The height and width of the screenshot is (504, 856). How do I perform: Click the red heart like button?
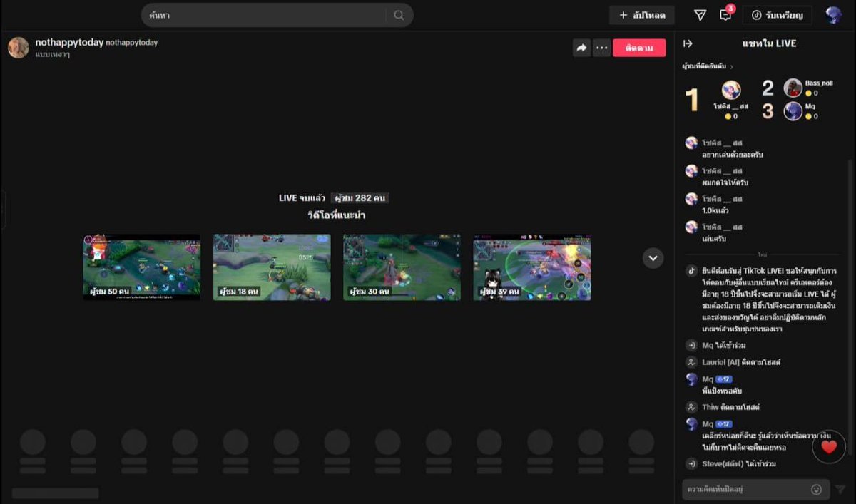pyautogui.click(x=829, y=447)
